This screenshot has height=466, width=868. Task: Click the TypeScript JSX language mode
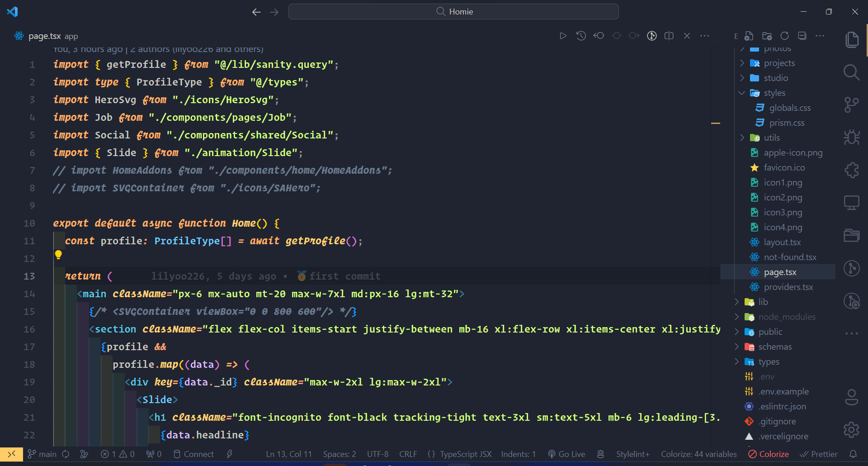(465, 454)
